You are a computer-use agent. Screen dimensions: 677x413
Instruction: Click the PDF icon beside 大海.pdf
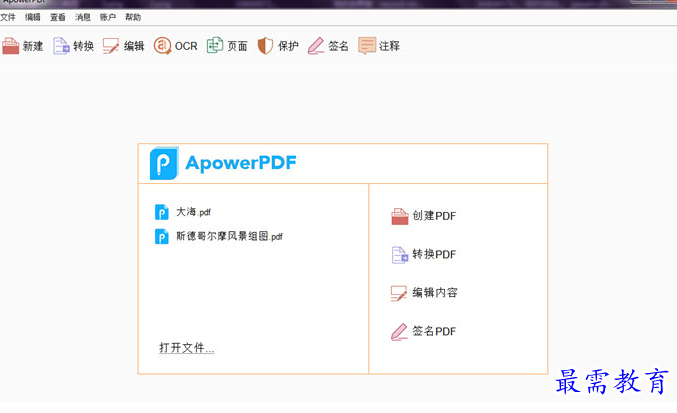coord(162,212)
